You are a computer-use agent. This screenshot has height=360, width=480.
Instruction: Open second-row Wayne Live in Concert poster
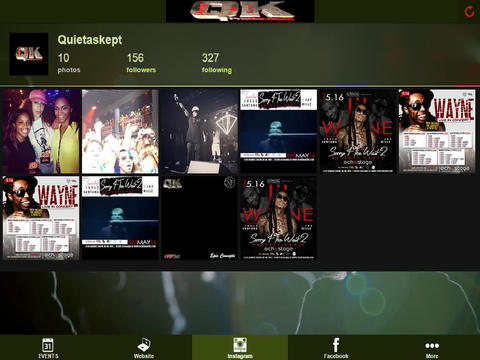41,218
